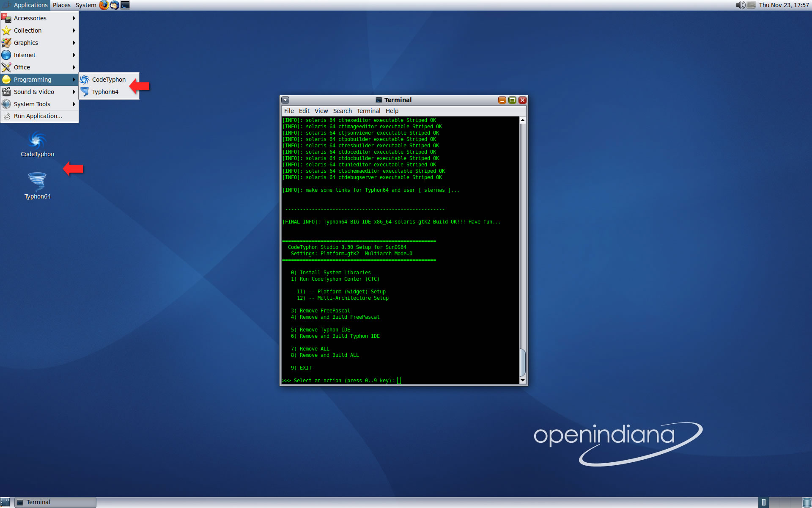Maximize the Terminal window with the green button
Image resolution: width=812 pixels, height=508 pixels.
[x=512, y=100]
